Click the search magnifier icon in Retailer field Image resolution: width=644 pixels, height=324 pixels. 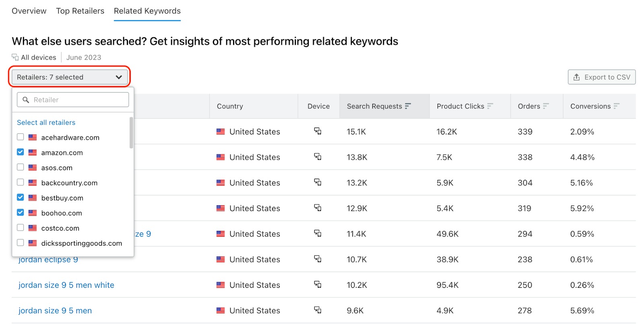click(x=26, y=100)
